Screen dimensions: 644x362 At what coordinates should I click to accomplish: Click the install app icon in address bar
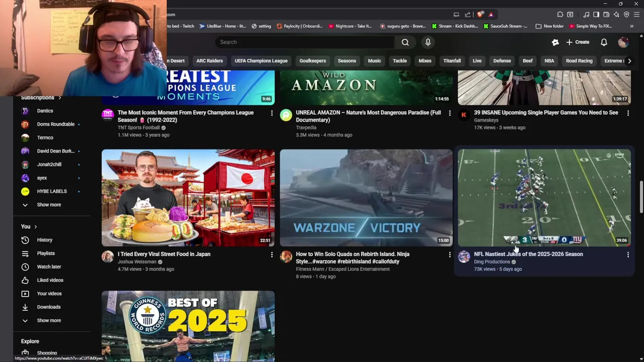point(456,15)
